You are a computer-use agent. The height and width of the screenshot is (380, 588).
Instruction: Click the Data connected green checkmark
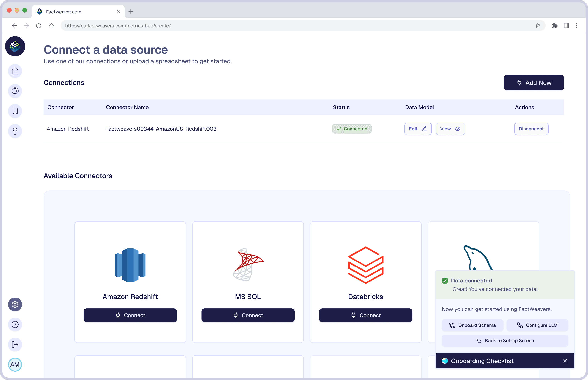pos(445,281)
